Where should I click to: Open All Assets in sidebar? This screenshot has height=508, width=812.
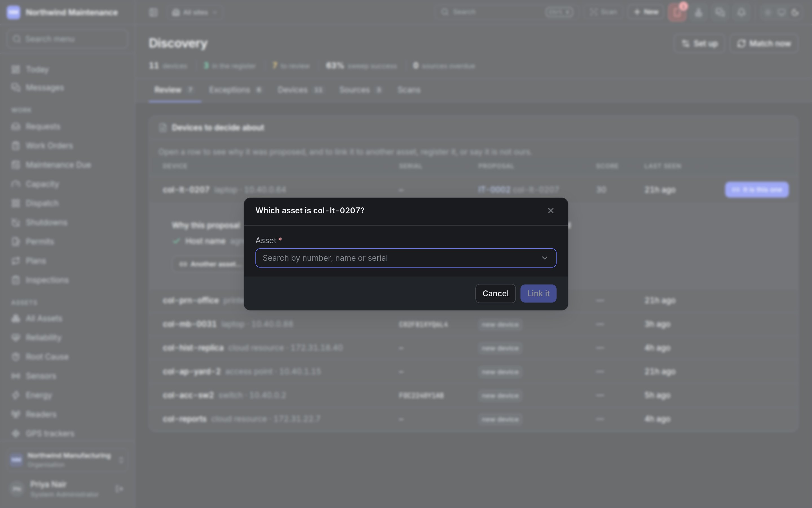67,319
